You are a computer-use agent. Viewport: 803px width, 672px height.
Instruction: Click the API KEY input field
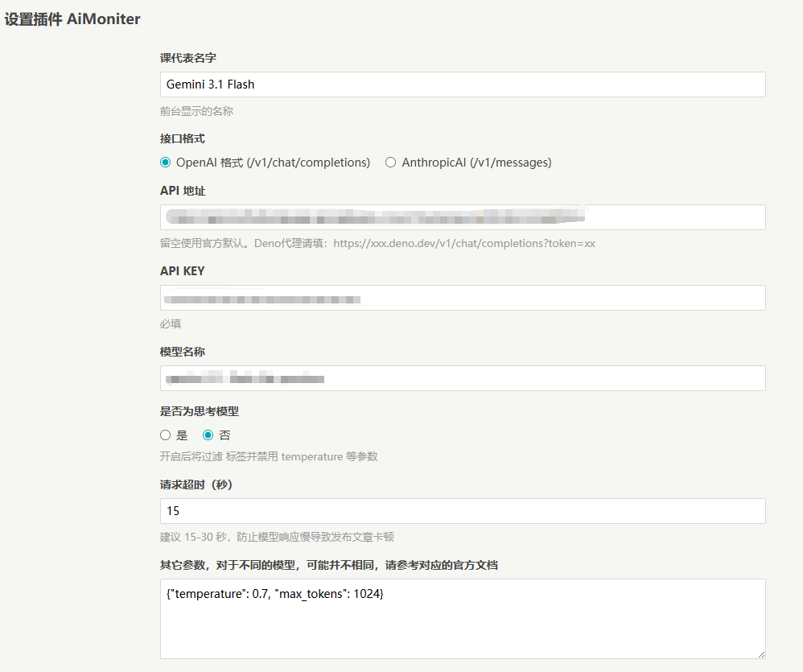[x=463, y=298]
